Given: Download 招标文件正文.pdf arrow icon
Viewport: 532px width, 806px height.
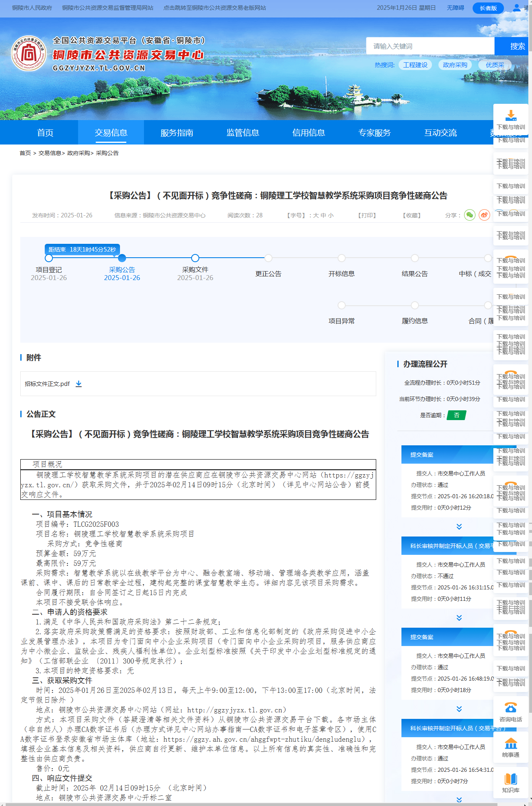Looking at the screenshot, I should click(x=79, y=384).
